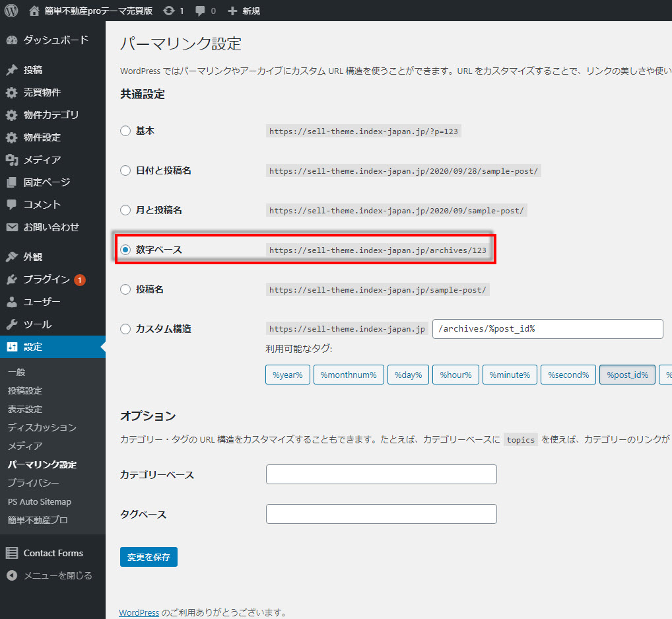
Task: Click the ダッシュボード gauge icon
Action: [x=11, y=40]
